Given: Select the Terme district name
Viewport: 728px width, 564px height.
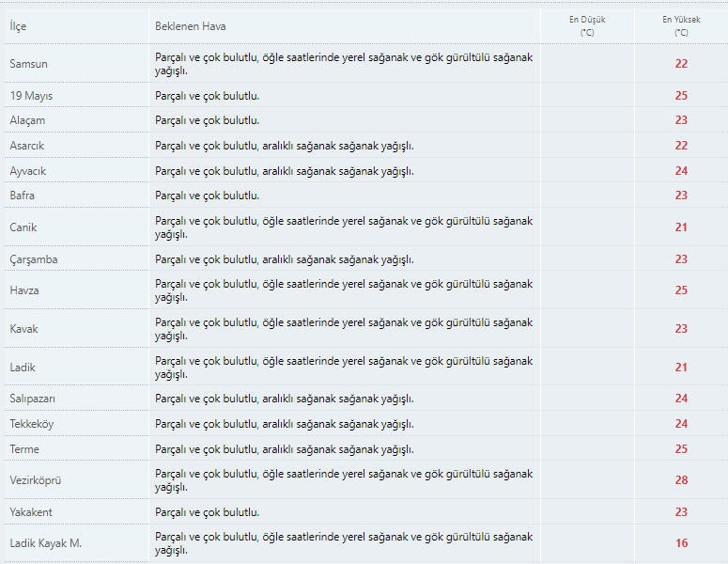Looking at the screenshot, I should pyautogui.click(x=24, y=449).
